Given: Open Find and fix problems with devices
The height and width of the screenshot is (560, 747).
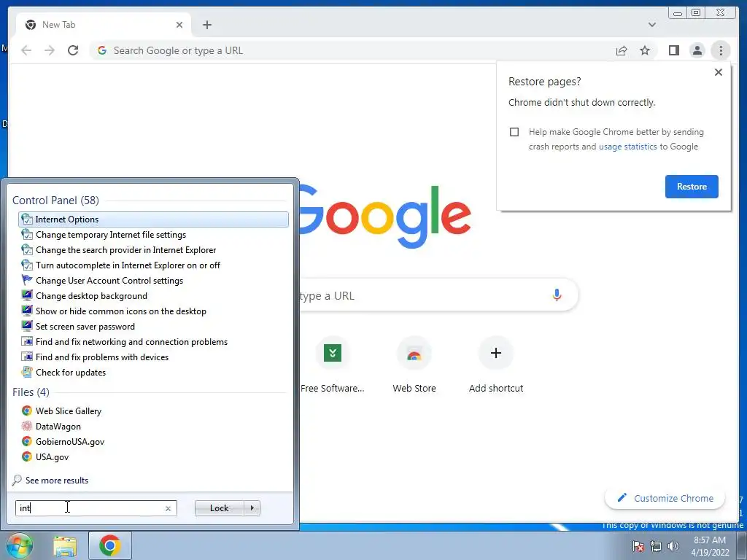Looking at the screenshot, I should coord(153,357).
